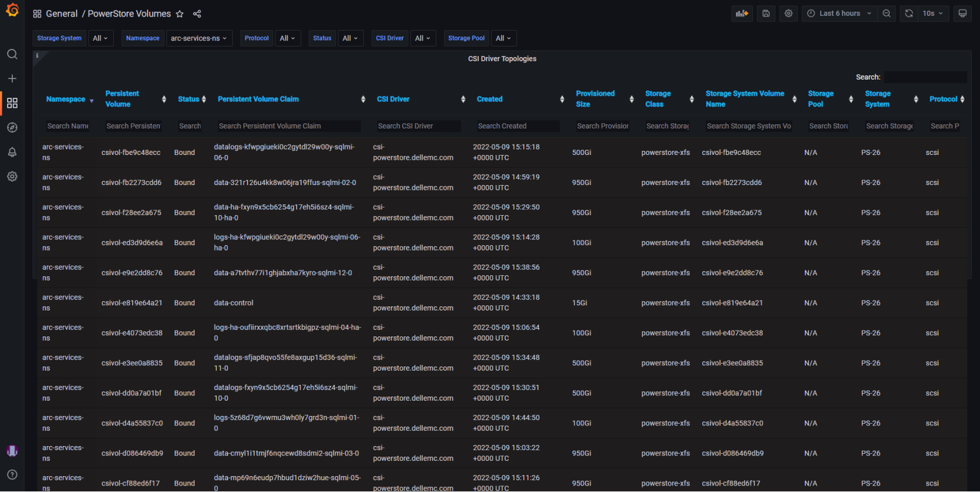This screenshot has width=980, height=492.
Task: Click the user avatar icon in sidebar
Action: (12, 451)
